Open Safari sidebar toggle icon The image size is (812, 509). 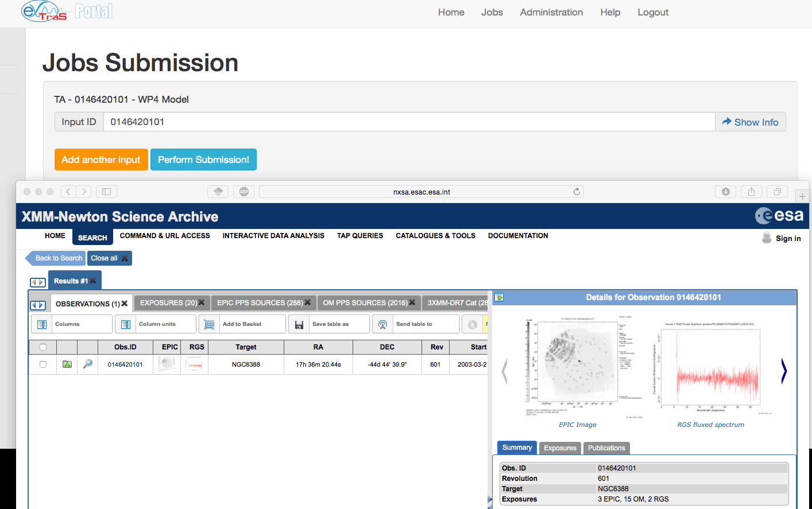[x=106, y=192]
